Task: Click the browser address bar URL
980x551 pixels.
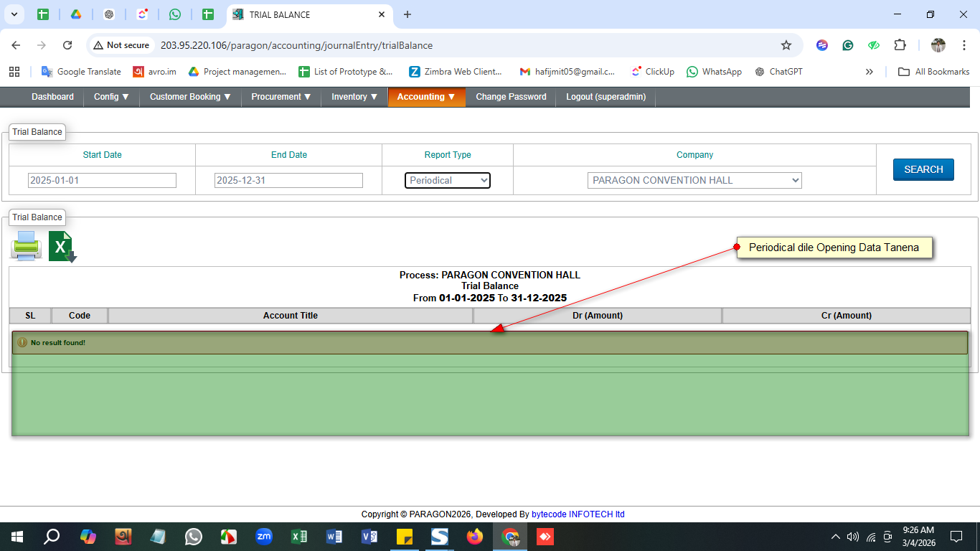Action: click(x=296, y=45)
